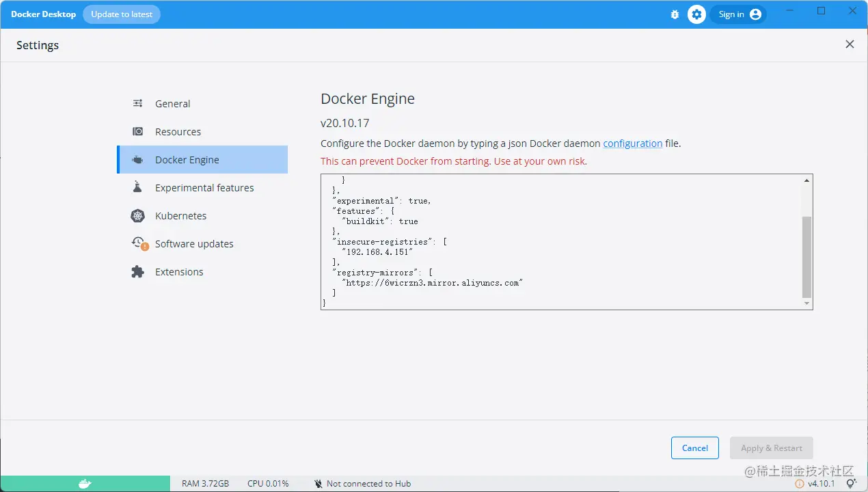Click the lightbulb feedback icon in footer
This screenshot has width=868, height=492.
851,483
